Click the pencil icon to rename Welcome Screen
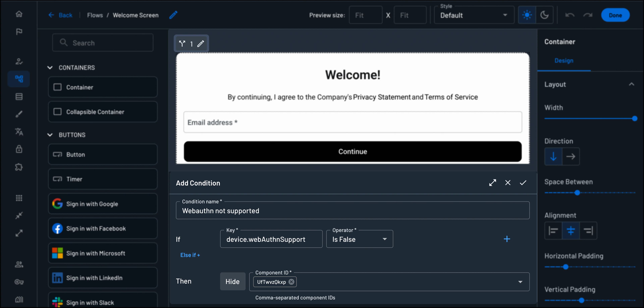Image resolution: width=644 pixels, height=308 pixels. point(173,15)
